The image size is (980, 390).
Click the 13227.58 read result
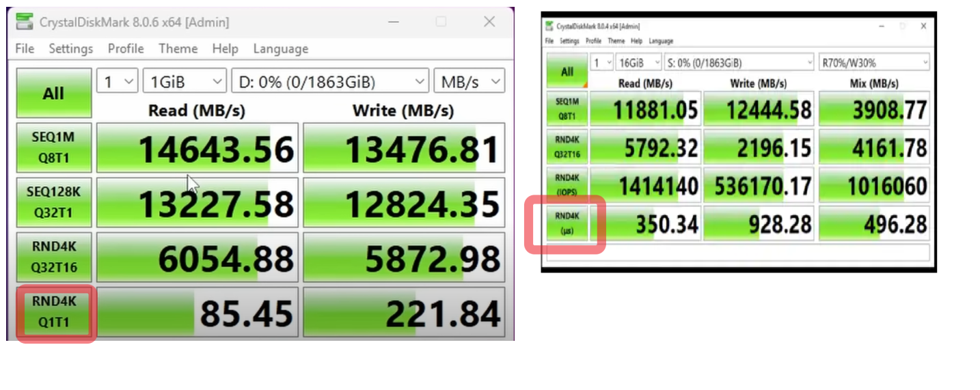(197, 202)
